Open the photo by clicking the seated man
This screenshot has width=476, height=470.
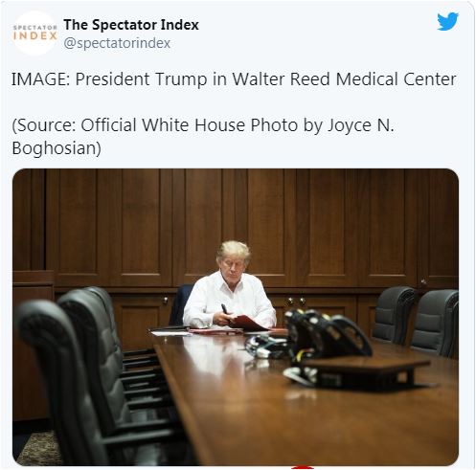click(230, 284)
